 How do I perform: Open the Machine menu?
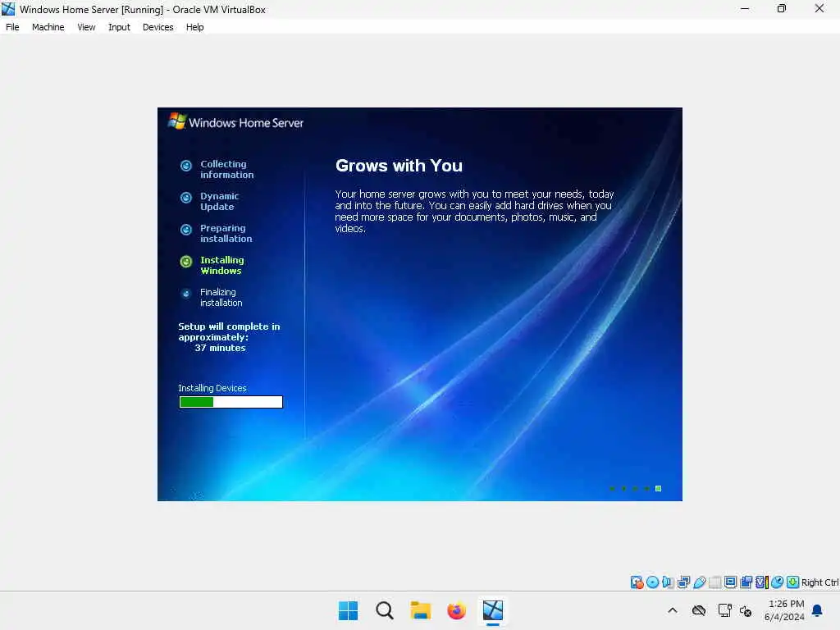point(48,27)
